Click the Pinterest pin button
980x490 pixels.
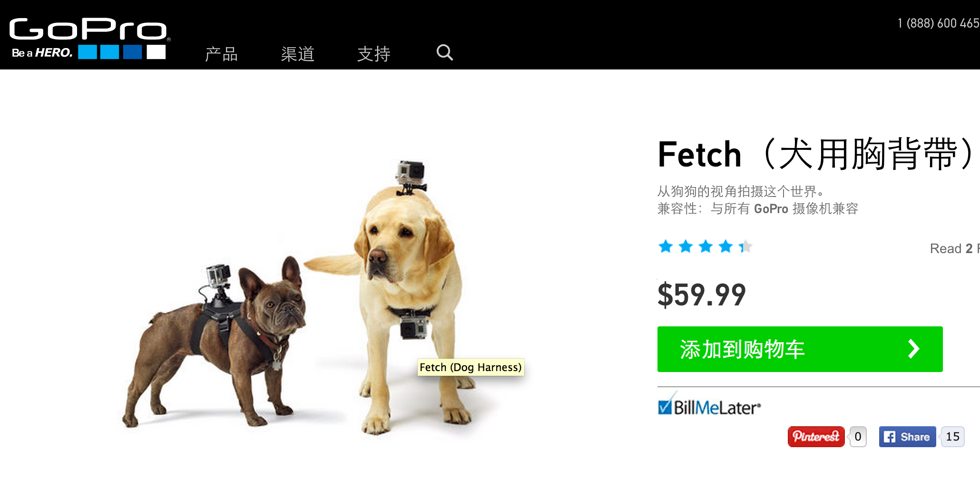point(816,437)
